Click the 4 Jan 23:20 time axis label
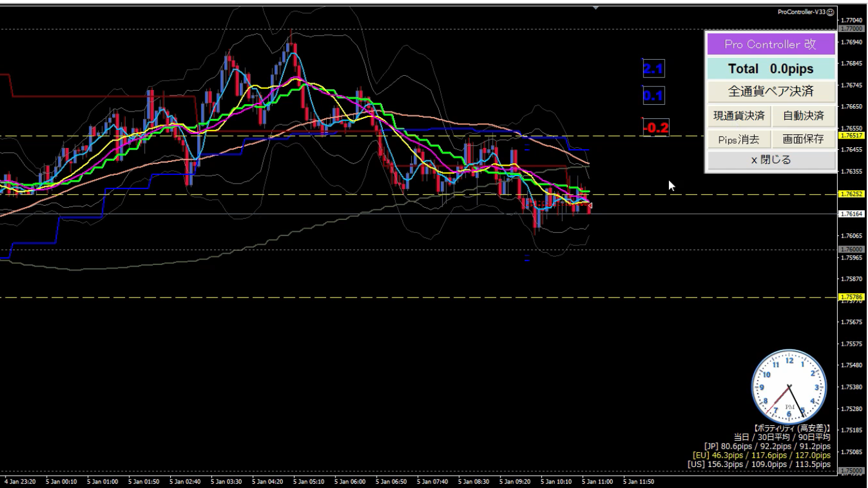The image size is (868, 488). 20,481
